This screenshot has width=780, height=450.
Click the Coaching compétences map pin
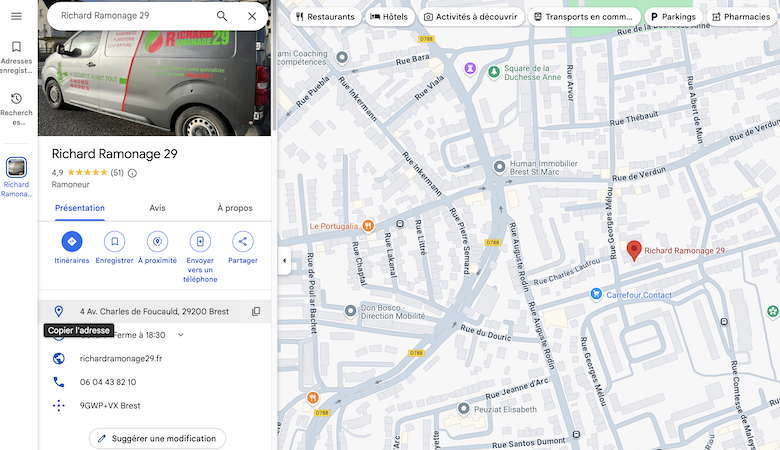pos(342,57)
